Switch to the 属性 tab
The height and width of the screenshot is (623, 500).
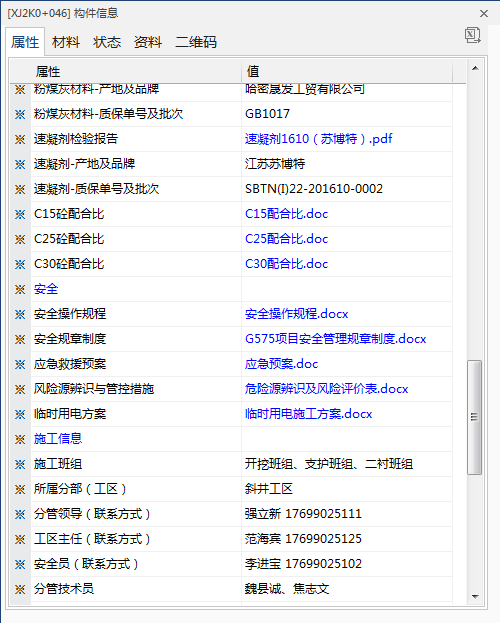(x=25, y=42)
